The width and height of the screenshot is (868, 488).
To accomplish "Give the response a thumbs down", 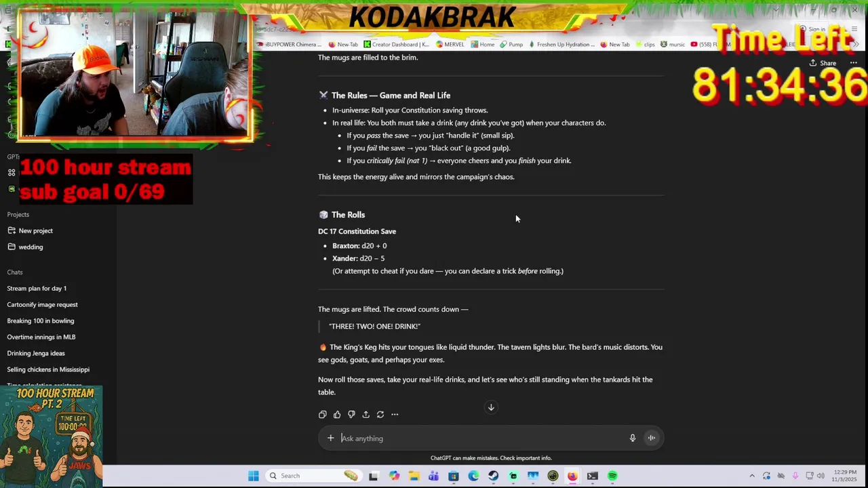I will point(351,414).
